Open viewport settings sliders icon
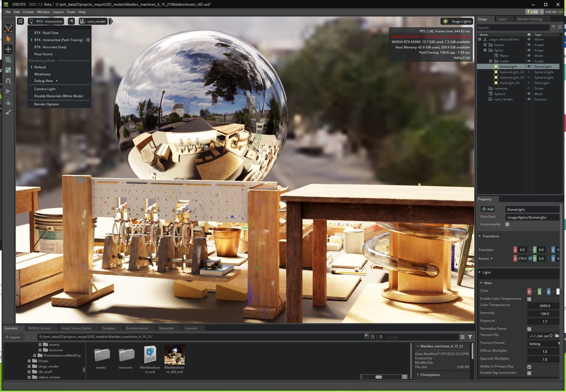This screenshot has height=392, width=566. tap(20, 21)
